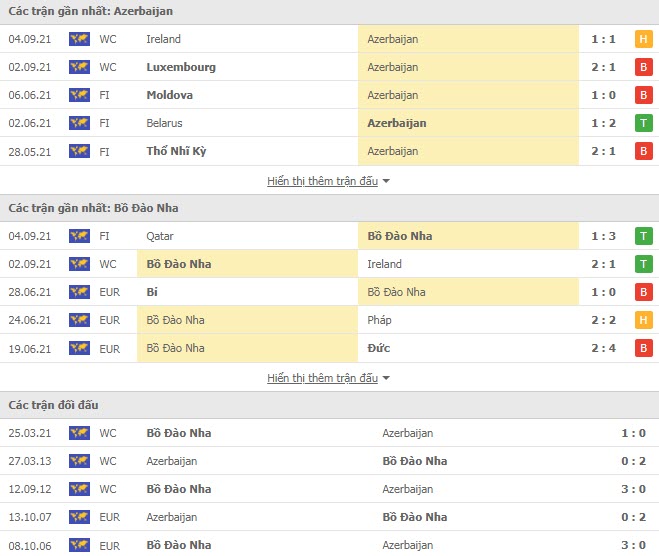Click dropdown arrow under Azerbaijan recent matches
This screenshot has width=659, height=556.
386,181
